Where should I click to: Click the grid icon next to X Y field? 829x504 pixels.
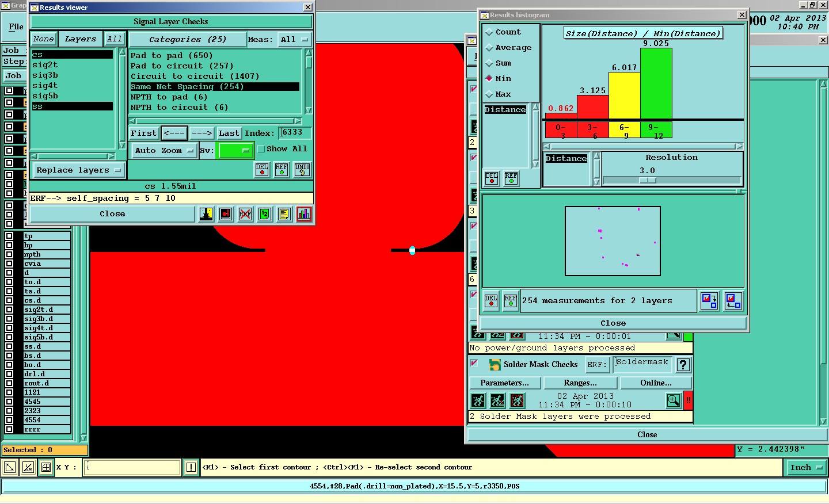46,468
